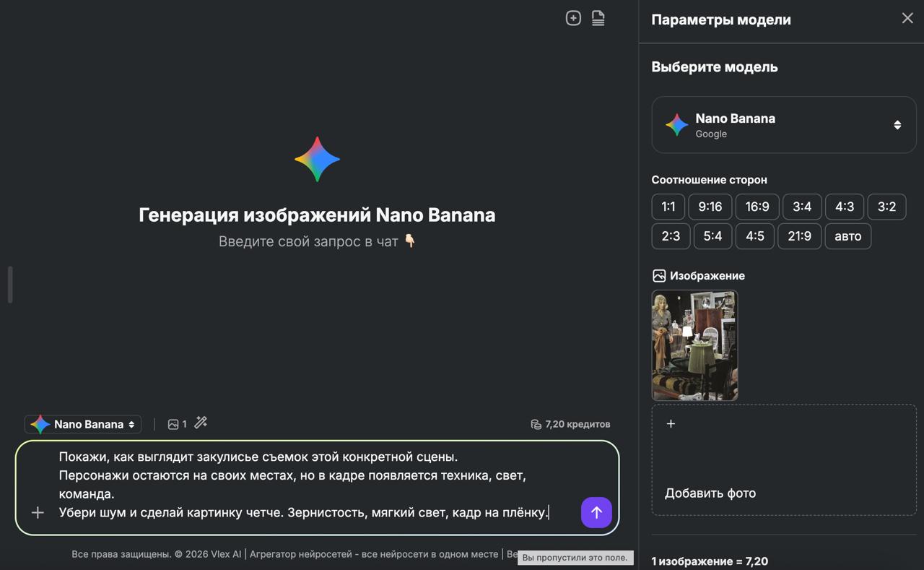Expand the collapsed left sidebar handle
Image resolution: width=924 pixels, height=570 pixels.
point(9,285)
